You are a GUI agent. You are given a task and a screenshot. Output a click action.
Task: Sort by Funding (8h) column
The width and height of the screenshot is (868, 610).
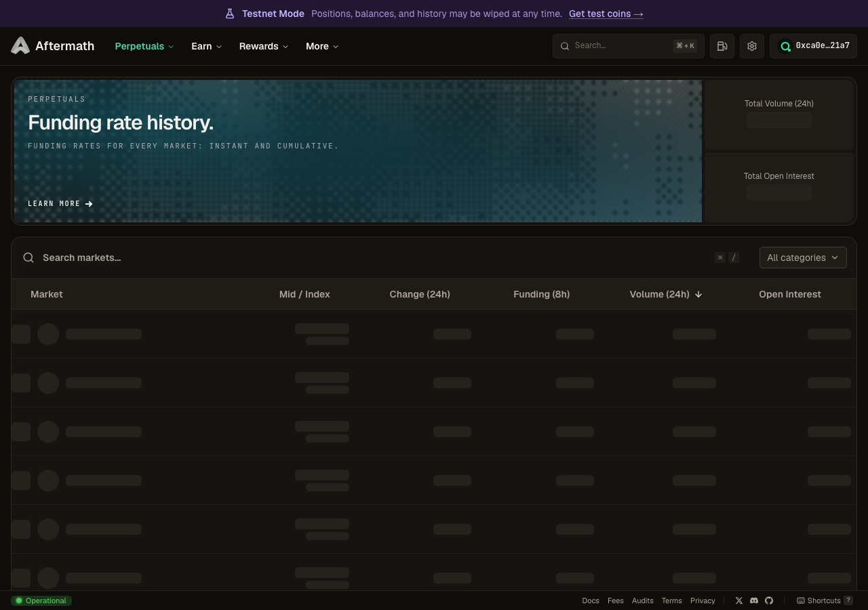click(x=541, y=294)
